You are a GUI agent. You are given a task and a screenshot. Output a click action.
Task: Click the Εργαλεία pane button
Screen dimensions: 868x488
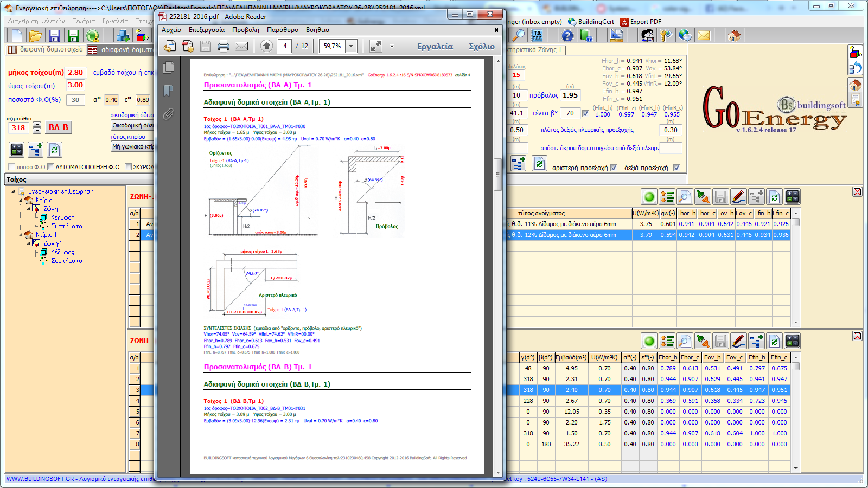[x=435, y=47]
